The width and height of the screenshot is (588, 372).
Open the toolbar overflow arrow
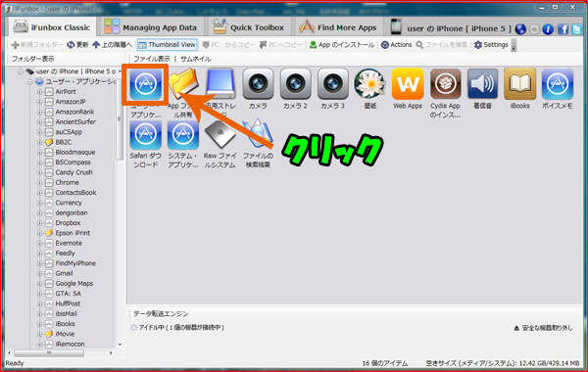(514, 46)
